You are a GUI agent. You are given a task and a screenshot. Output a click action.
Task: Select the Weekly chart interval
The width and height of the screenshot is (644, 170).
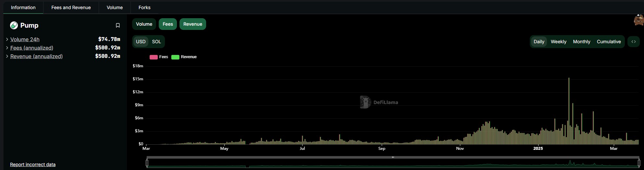point(558,42)
